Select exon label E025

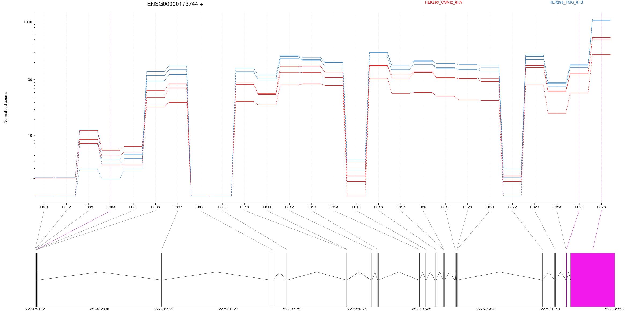pos(579,207)
